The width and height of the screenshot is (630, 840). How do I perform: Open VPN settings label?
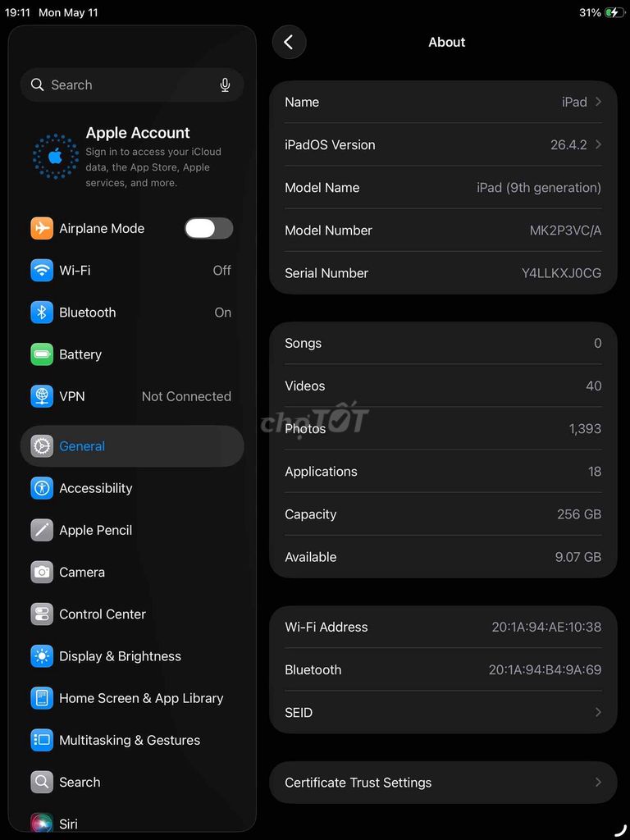[72, 396]
